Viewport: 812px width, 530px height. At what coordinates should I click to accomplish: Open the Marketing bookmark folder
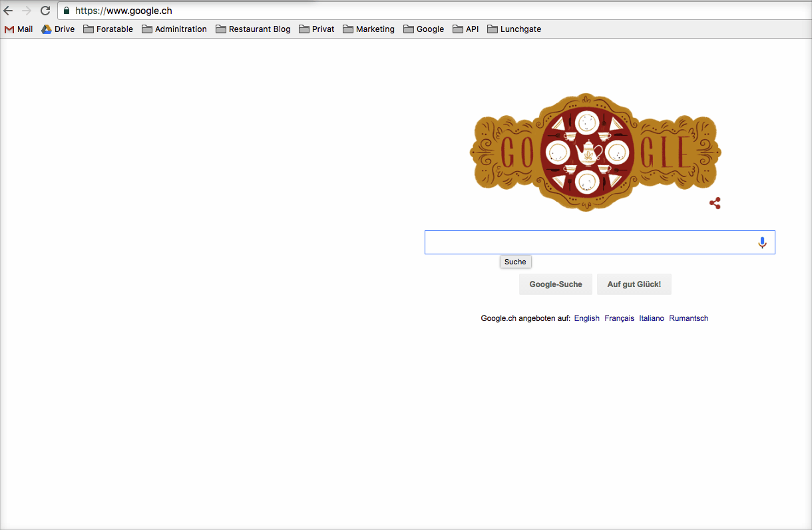pos(369,29)
